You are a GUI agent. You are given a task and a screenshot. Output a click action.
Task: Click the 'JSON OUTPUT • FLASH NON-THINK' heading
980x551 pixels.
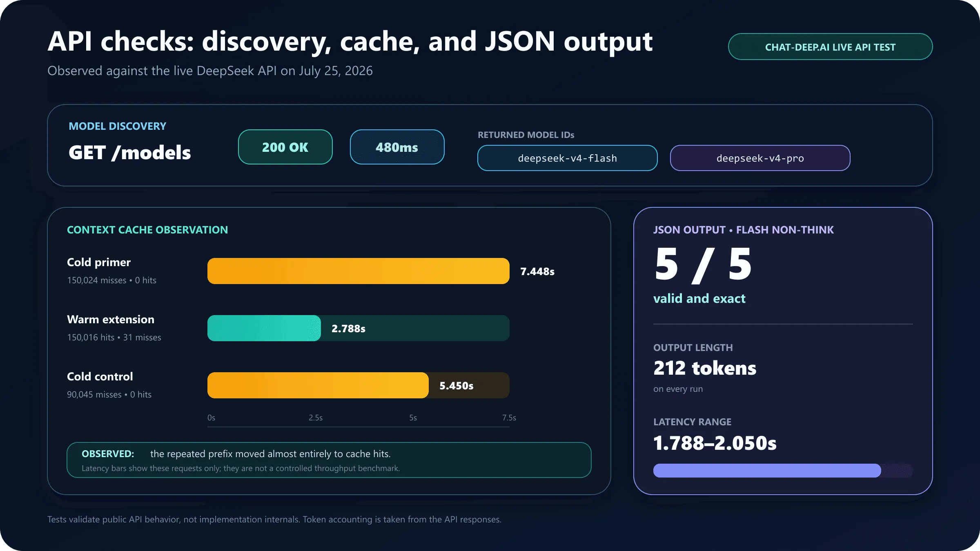(x=743, y=230)
